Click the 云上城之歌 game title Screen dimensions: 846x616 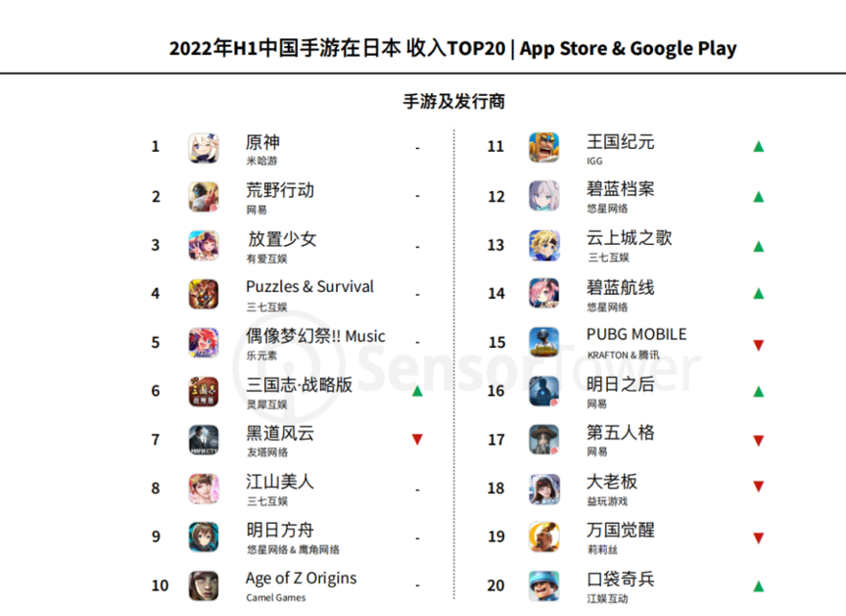pos(630,238)
